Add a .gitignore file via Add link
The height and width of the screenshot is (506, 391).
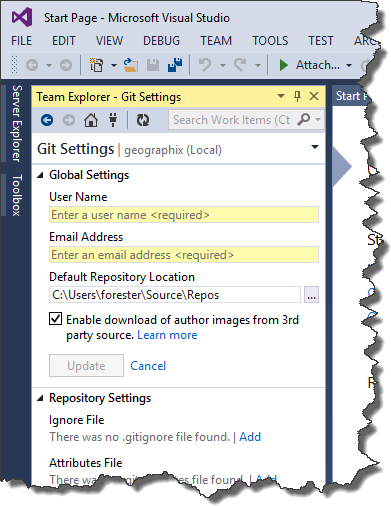(250, 437)
